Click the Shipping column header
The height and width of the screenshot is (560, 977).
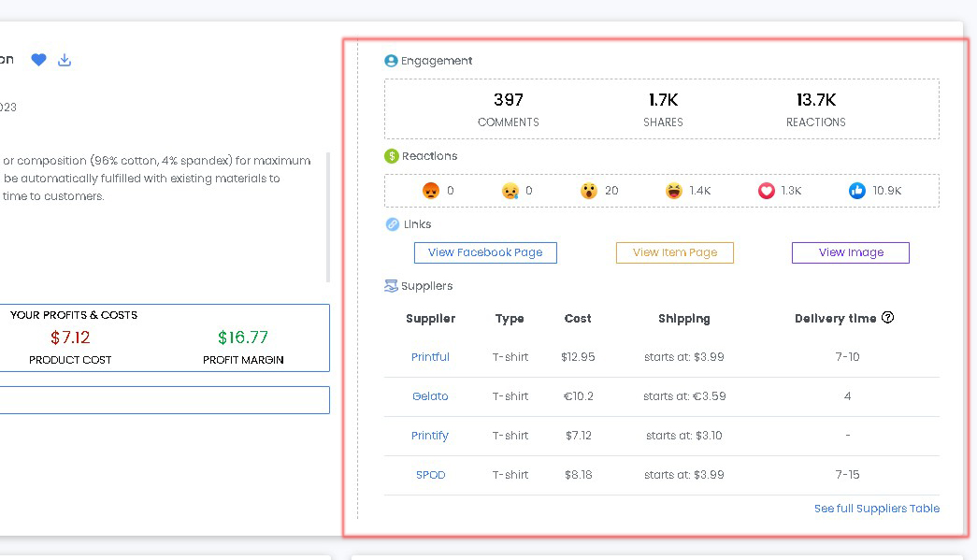pos(684,318)
